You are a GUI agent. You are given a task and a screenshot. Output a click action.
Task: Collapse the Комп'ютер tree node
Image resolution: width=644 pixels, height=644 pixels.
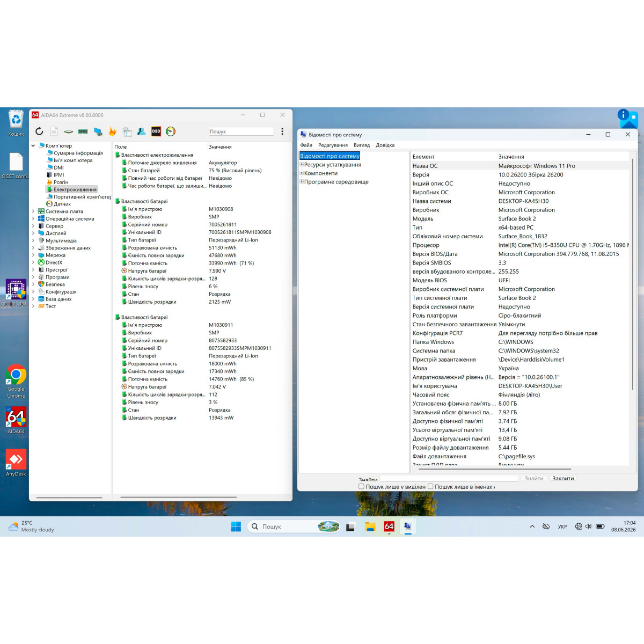click(x=33, y=145)
